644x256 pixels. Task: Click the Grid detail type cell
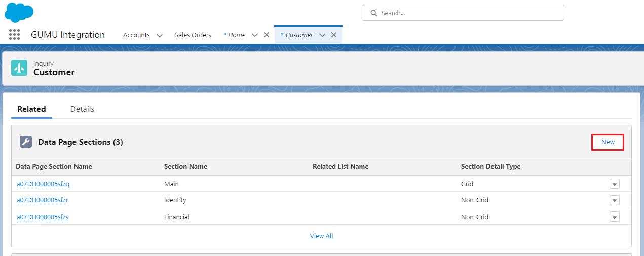467,184
